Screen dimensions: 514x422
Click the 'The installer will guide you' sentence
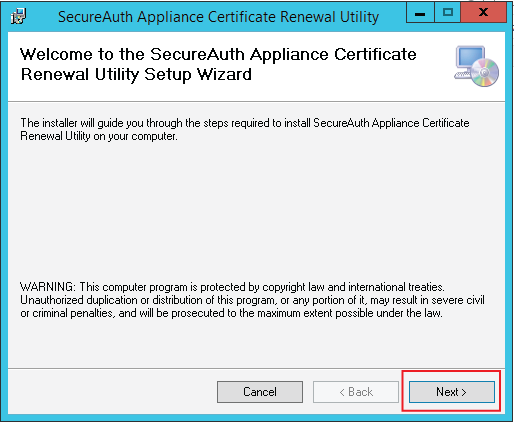pos(245,123)
